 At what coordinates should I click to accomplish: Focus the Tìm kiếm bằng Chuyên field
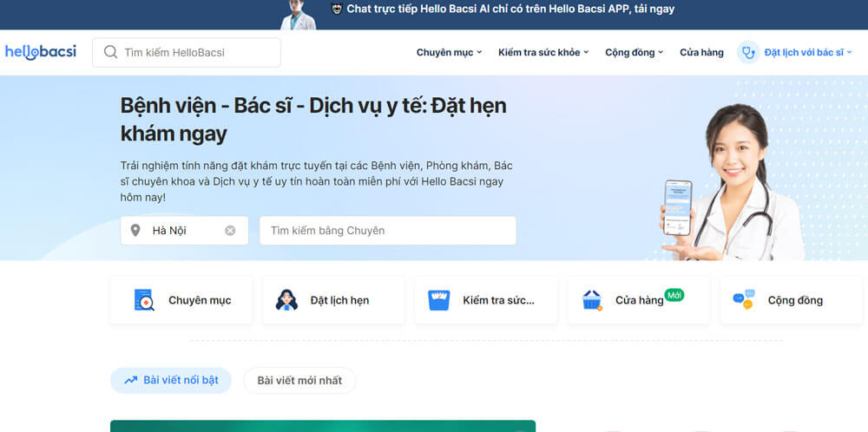point(387,231)
